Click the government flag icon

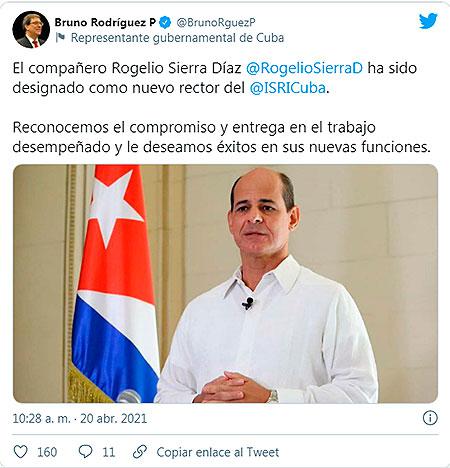coord(60,38)
